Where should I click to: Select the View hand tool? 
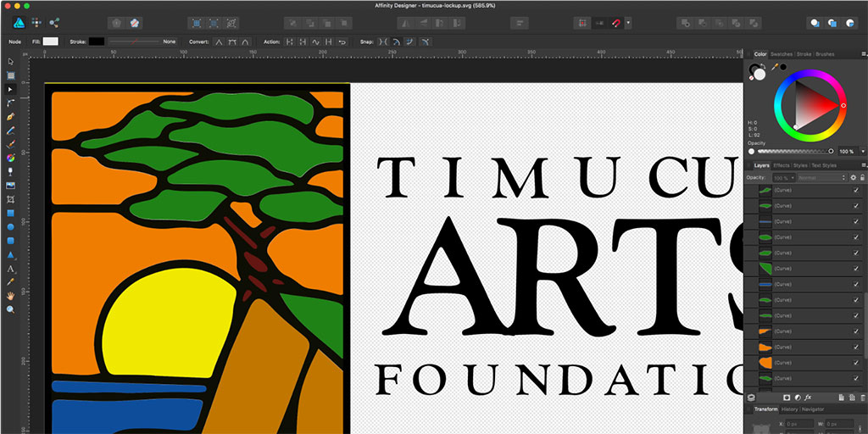click(x=10, y=296)
